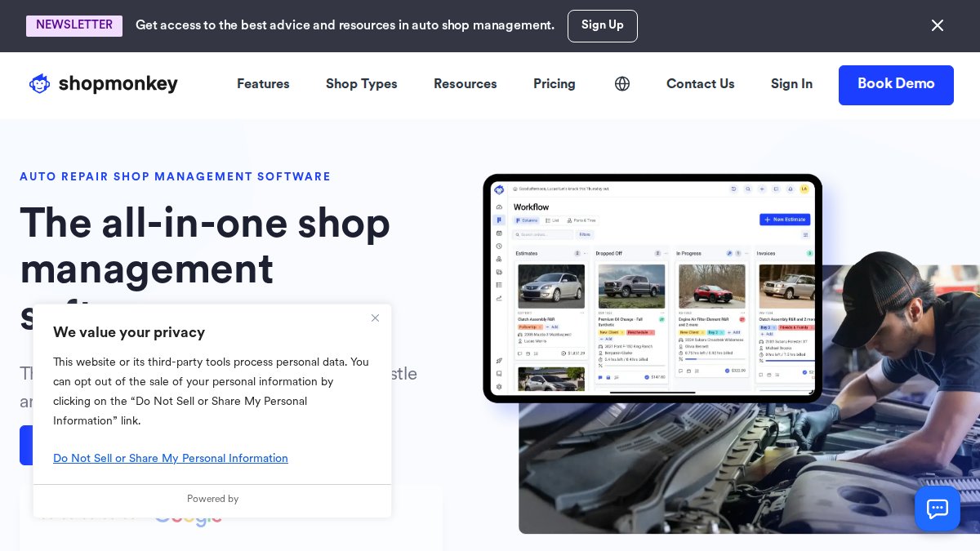This screenshot has width=980, height=551.
Task: Open Dropped Off column ellipsis menu
Action: [666, 253]
